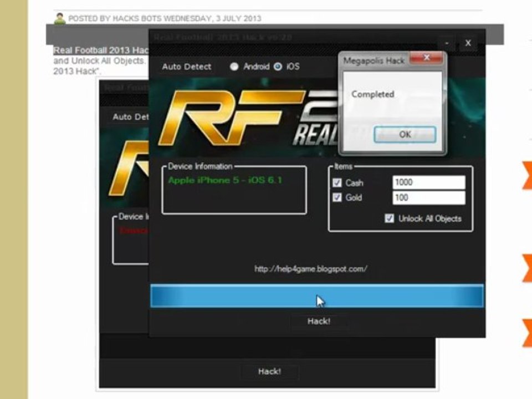Viewport: 532px width, 399px height.
Task: Open the help4game.blogspot.com link
Action: pyautogui.click(x=311, y=269)
